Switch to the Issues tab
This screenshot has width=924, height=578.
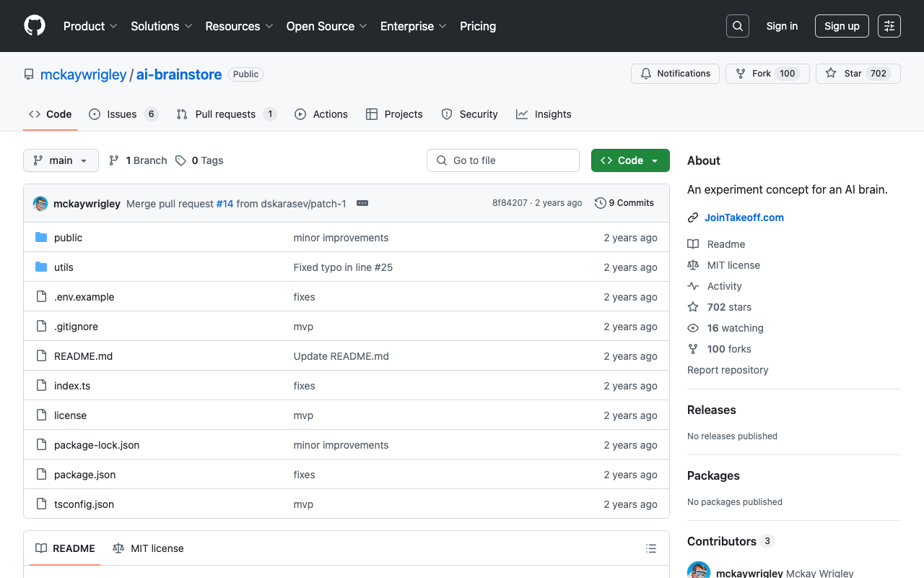coord(123,114)
